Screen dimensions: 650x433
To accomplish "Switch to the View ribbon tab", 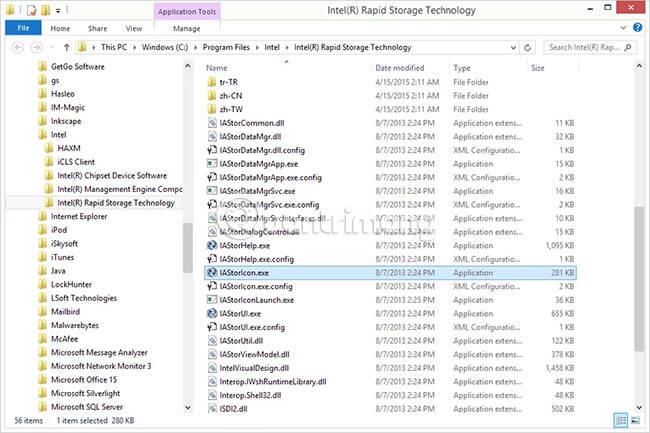I will tap(134, 29).
